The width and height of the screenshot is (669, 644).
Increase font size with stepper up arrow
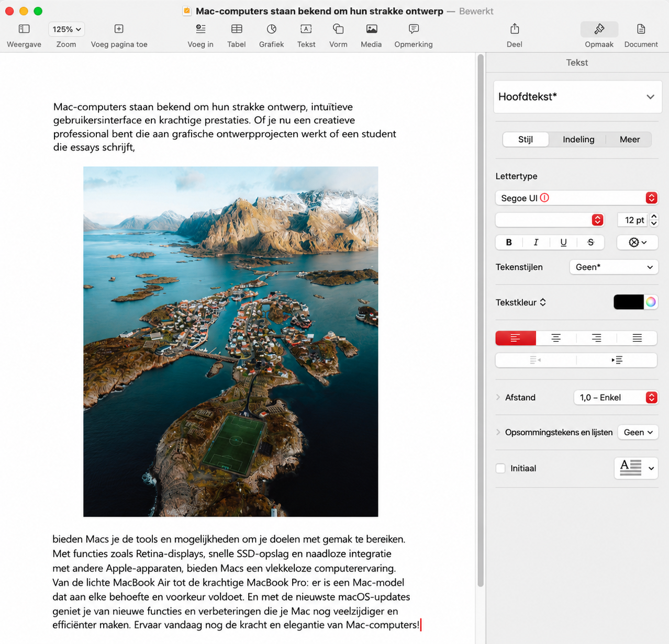pyautogui.click(x=654, y=217)
